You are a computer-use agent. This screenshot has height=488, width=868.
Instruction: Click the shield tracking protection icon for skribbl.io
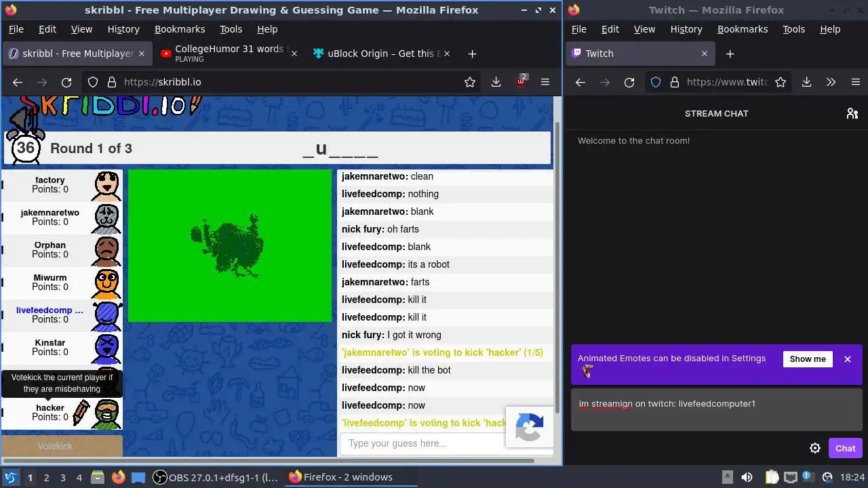point(93,82)
